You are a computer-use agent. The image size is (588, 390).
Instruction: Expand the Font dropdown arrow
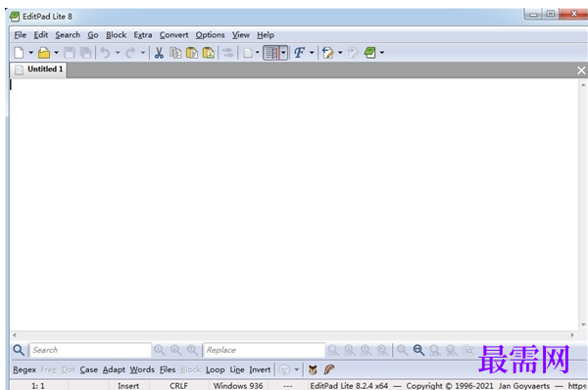[312, 53]
